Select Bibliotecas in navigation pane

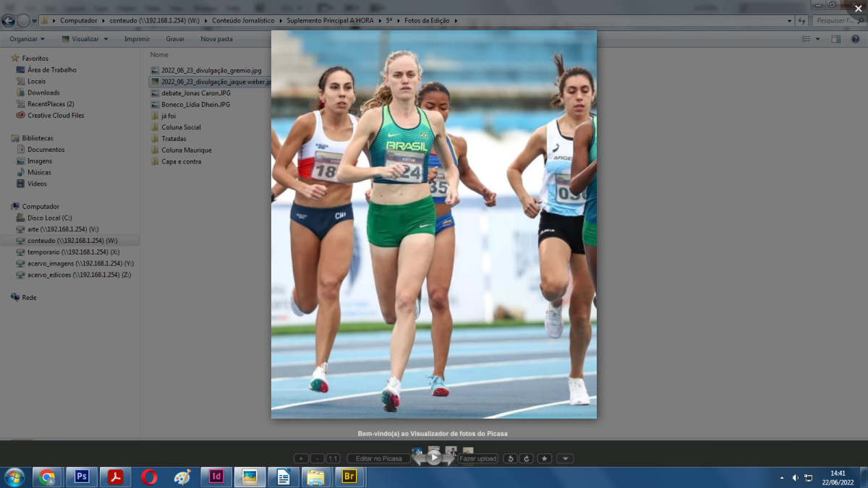37,137
